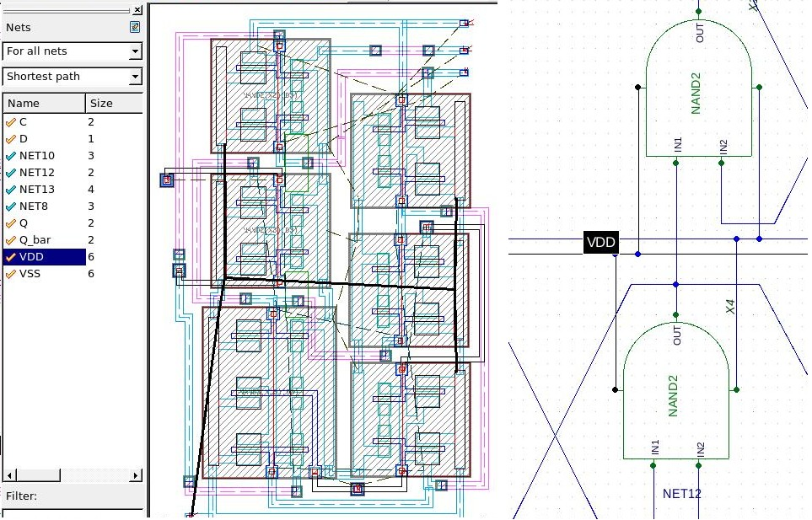Sort nets by the Name column header
812x520 pixels.
coord(44,103)
